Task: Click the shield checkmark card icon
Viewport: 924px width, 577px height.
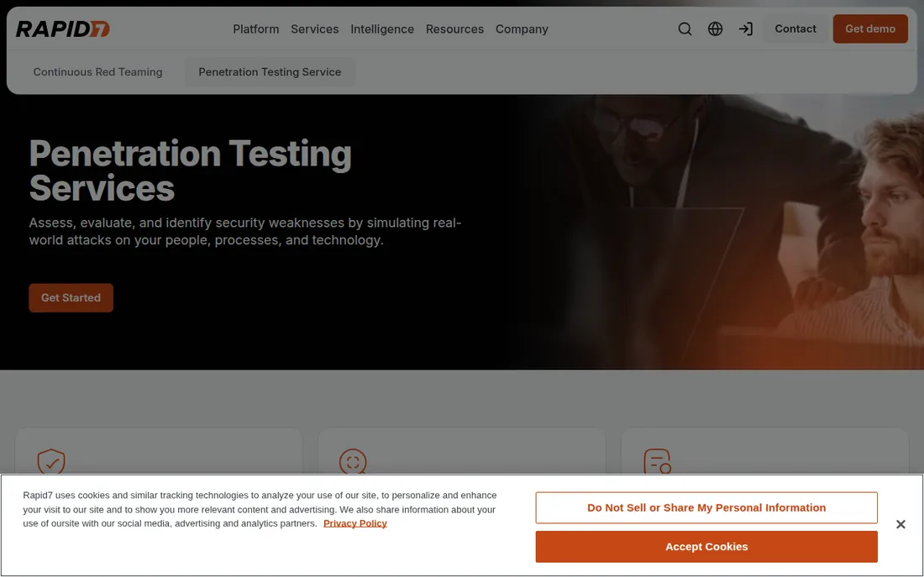Action: pyautogui.click(x=51, y=461)
